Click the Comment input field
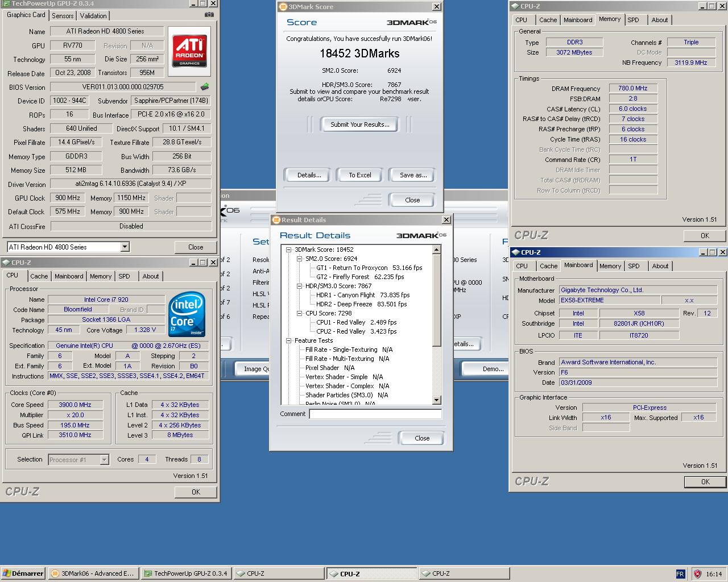728x582 pixels. [x=375, y=414]
